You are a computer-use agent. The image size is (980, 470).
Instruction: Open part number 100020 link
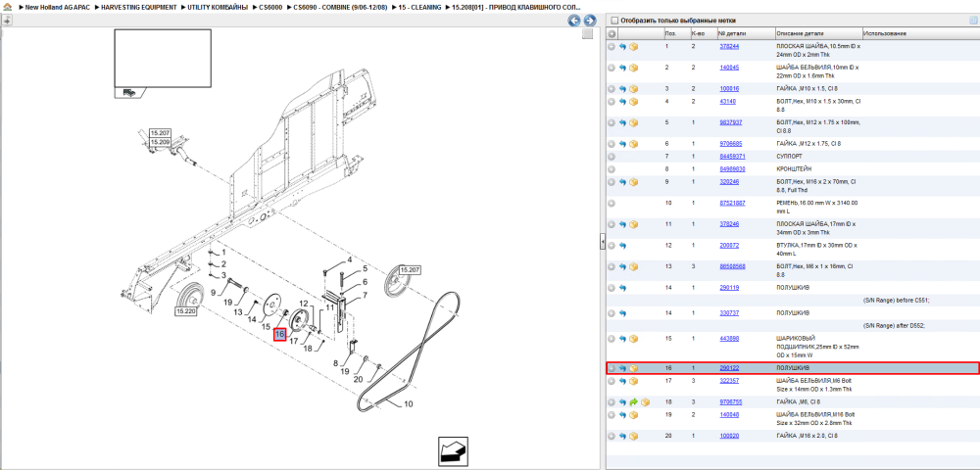pos(729,436)
